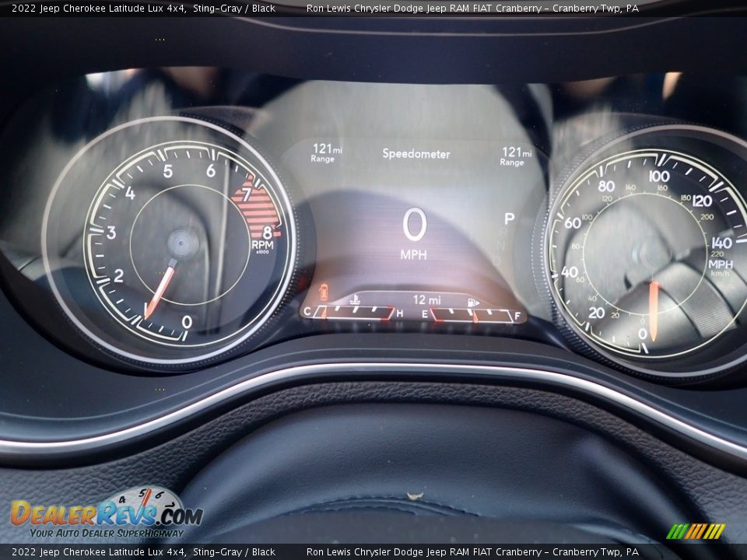Click the "5" mark on the tachometer

[168, 171]
